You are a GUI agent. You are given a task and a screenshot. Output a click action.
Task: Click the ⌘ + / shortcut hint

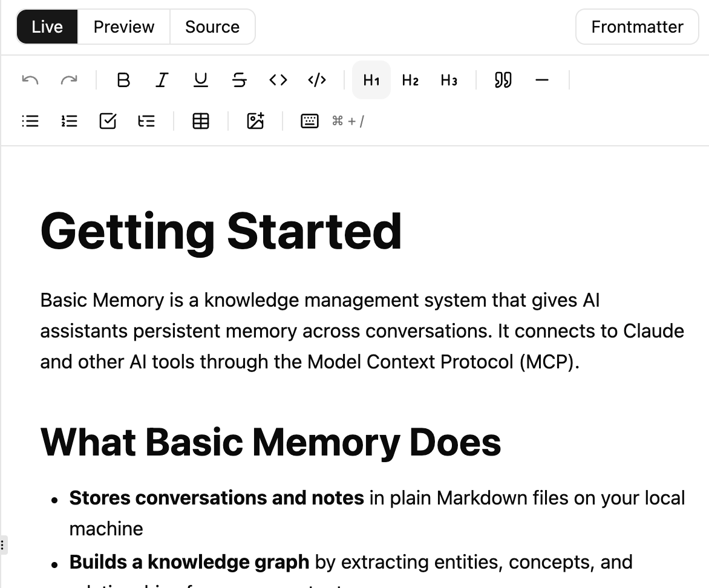click(348, 121)
